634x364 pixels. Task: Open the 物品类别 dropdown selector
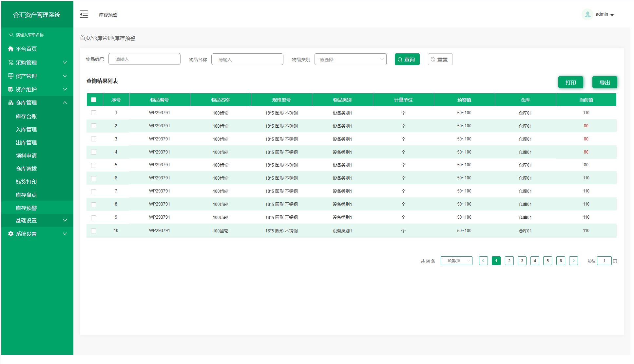(x=350, y=59)
